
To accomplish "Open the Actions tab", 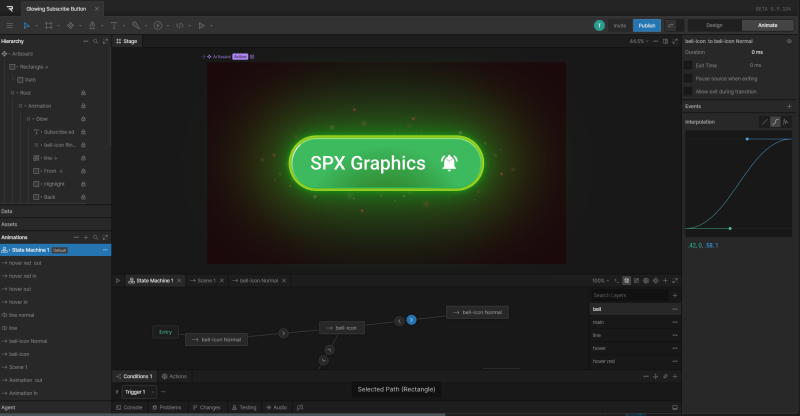I will click(x=174, y=376).
